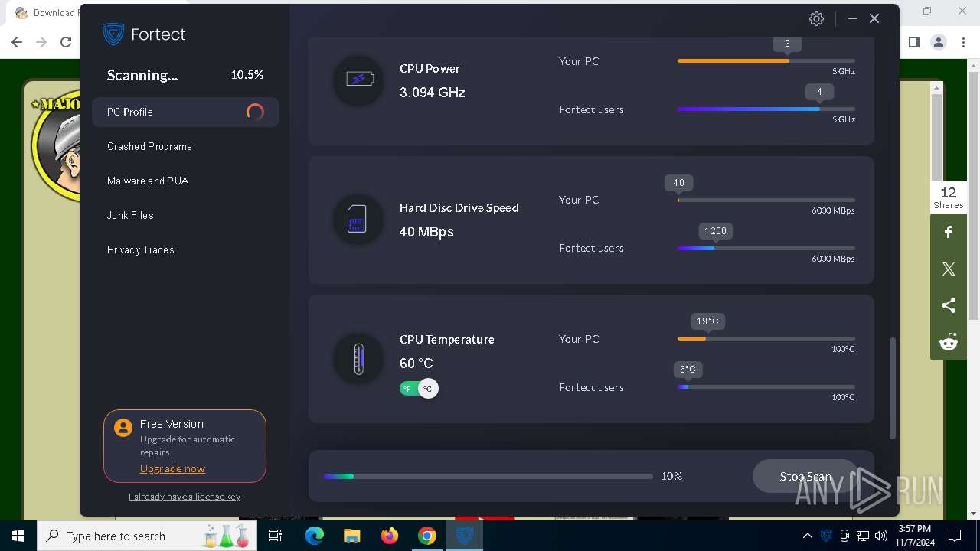
Task: Click the CPU Power battery icon
Action: tap(358, 80)
